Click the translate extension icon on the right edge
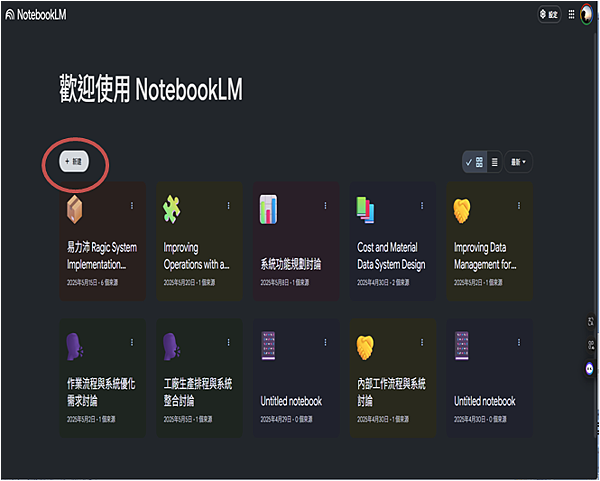 (590, 321)
